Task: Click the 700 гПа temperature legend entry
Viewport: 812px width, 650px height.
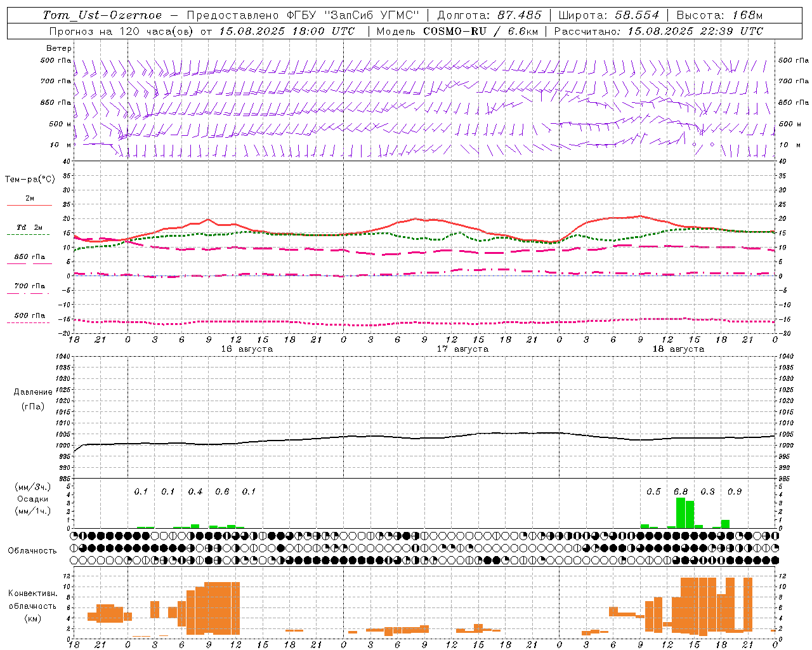Action: tap(30, 286)
